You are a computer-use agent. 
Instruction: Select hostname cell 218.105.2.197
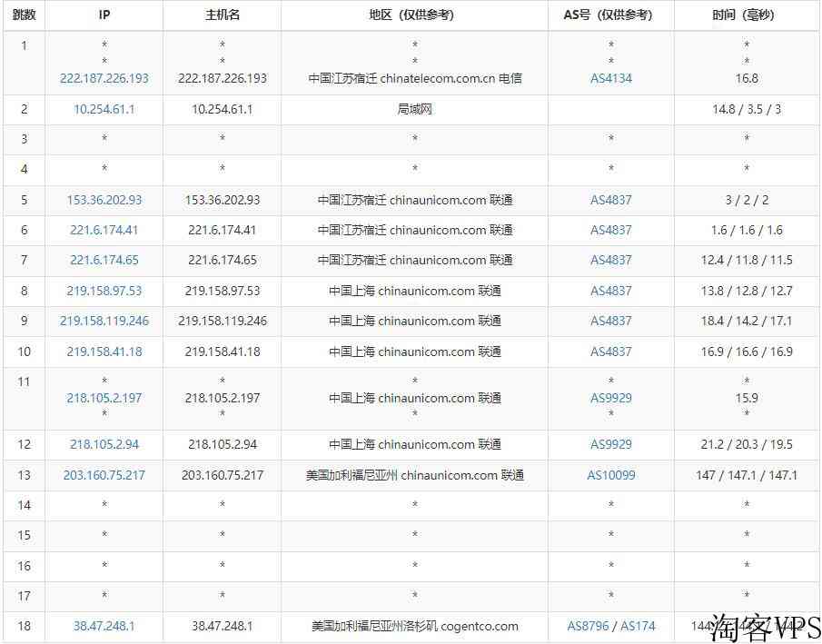(223, 398)
